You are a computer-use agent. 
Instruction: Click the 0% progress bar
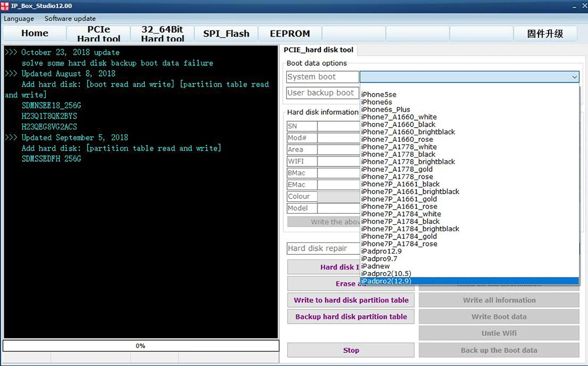141,346
